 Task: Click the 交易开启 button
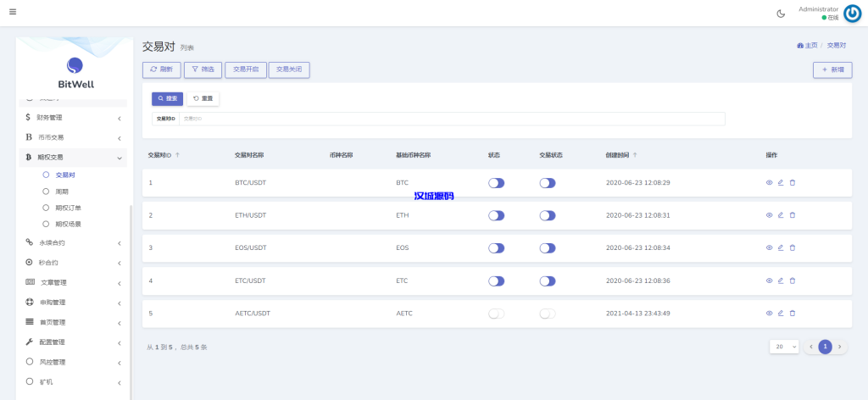[x=246, y=70]
